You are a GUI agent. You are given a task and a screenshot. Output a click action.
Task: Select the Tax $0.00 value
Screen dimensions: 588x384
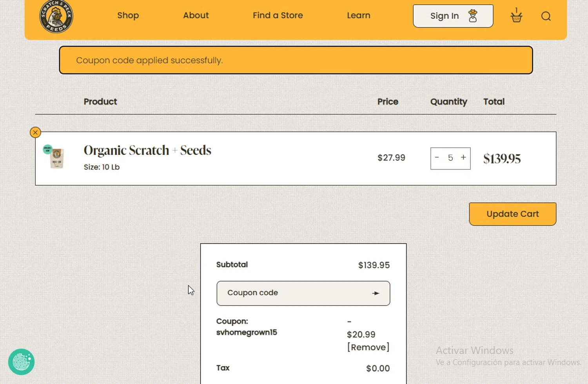378,369
